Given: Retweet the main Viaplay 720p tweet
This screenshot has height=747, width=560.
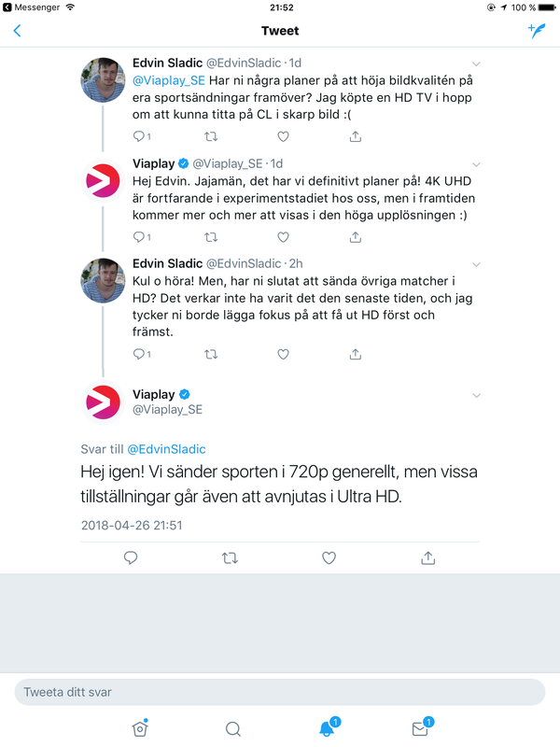Looking at the screenshot, I should [x=230, y=557].
